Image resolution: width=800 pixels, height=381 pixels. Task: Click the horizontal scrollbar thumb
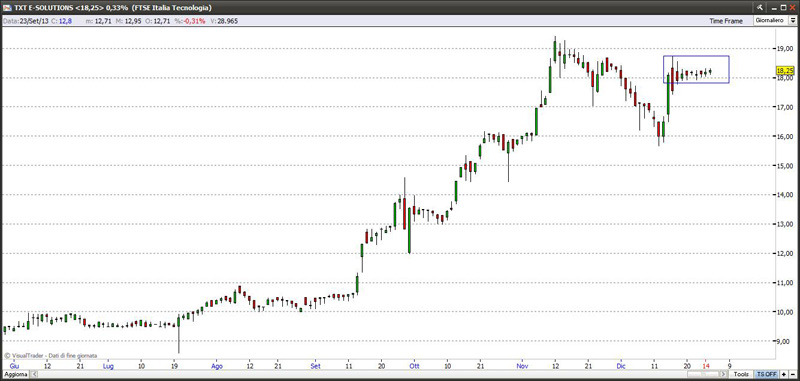click(x=703, y=374)
